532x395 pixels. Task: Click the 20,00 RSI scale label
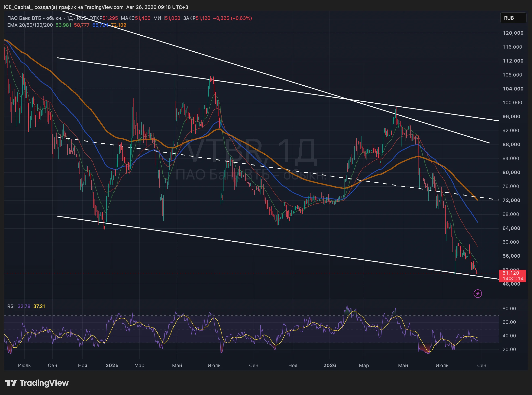[509, 349]
